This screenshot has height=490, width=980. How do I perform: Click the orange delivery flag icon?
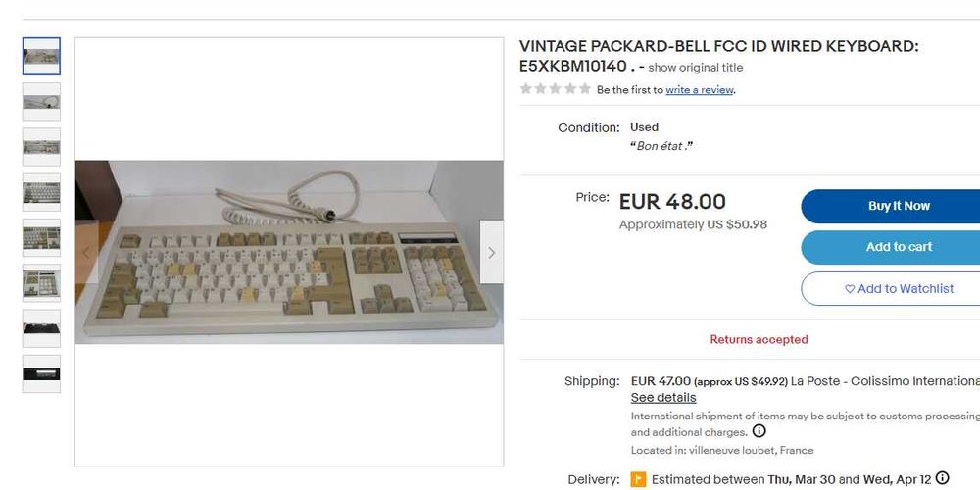point(638,479)
